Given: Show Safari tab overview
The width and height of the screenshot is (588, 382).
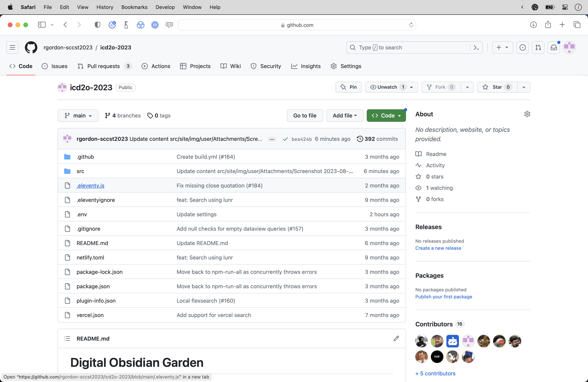Looking at the screenshot, I should pyautogui.click(x=577, y=25).
